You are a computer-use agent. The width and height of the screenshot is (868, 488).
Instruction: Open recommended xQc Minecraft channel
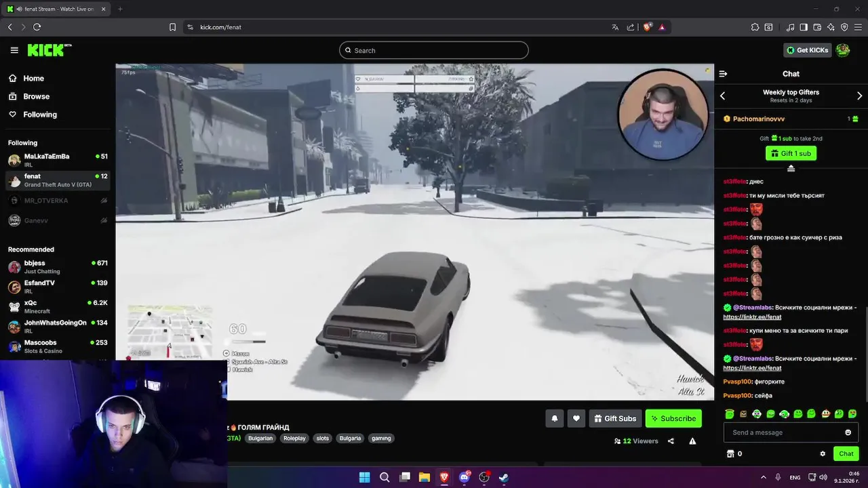58,306
